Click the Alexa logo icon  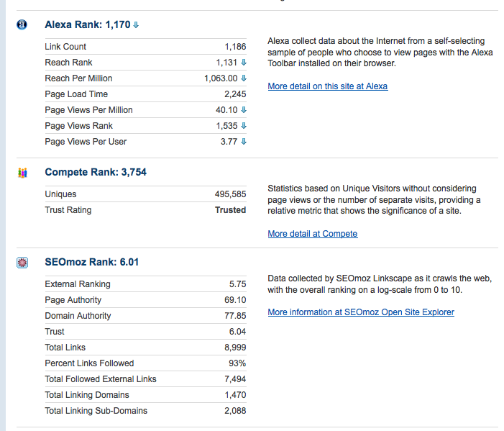pyautogui.click(x=22, y=24)
